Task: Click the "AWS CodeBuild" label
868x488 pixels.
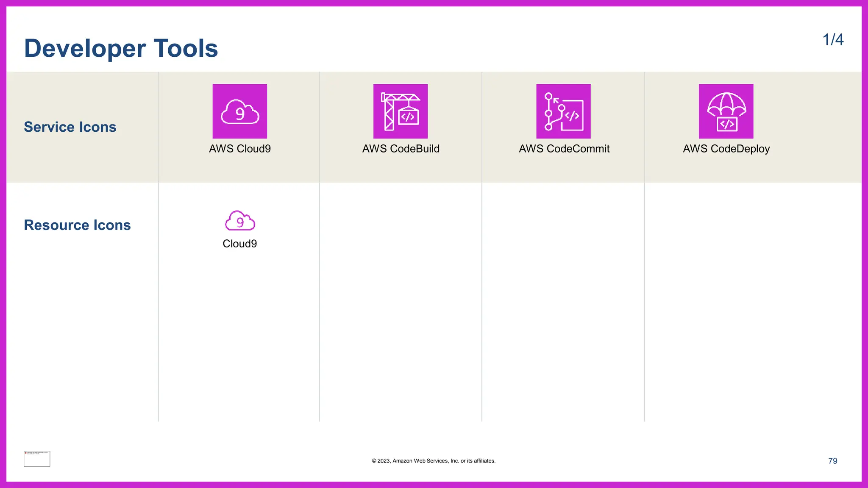Action: tap(401, 149)
